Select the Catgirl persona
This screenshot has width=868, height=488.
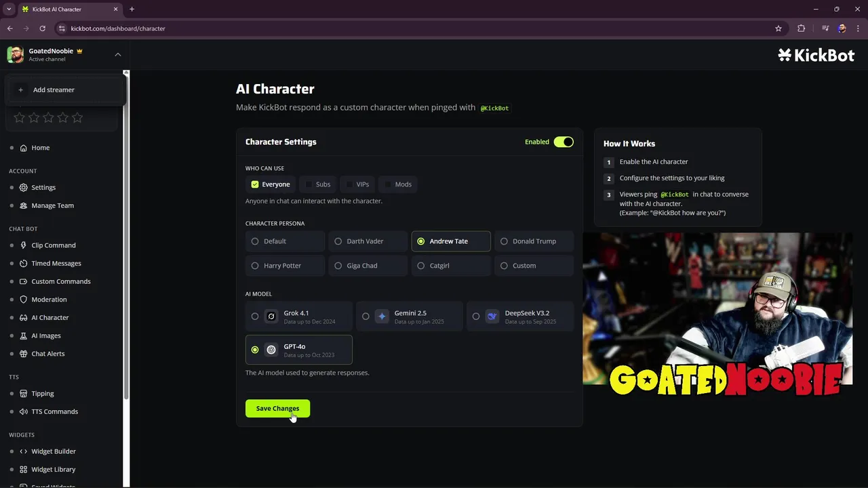451,266
